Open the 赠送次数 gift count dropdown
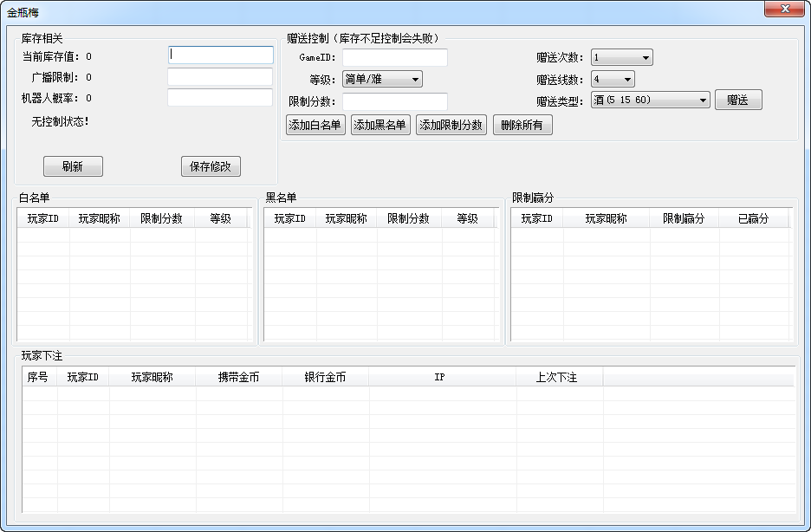Viewport: 811px width, 532px height. (x=621, y=57)
